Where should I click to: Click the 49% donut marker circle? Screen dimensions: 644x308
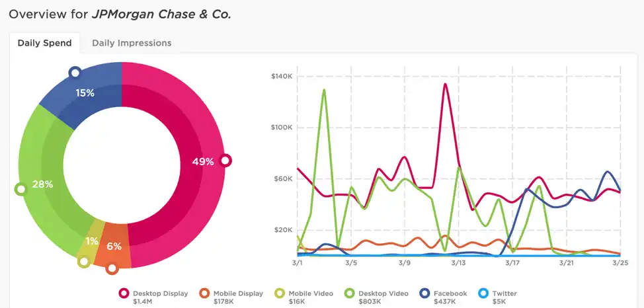[225, 161]
